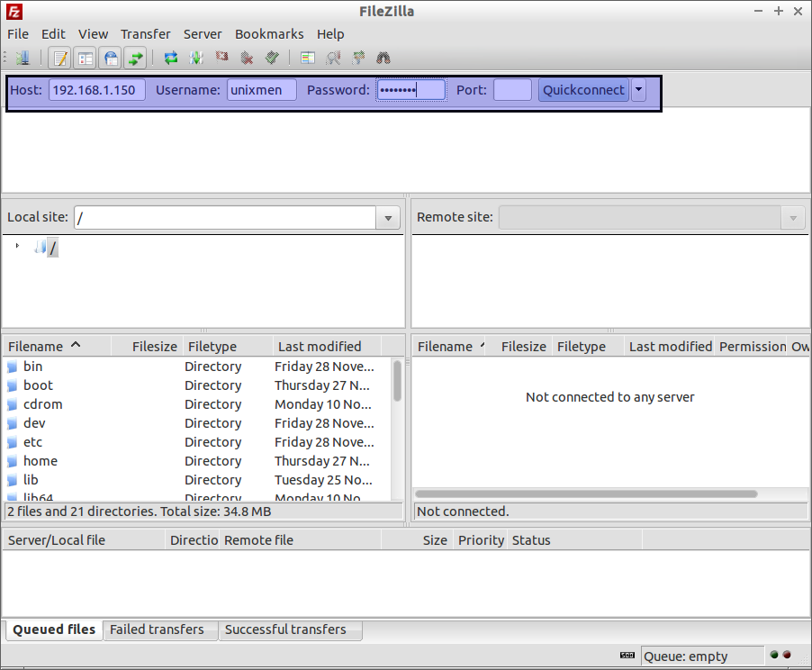Open the Transfer menu
This screenshot has height=670, width=812.
(146, 34)
